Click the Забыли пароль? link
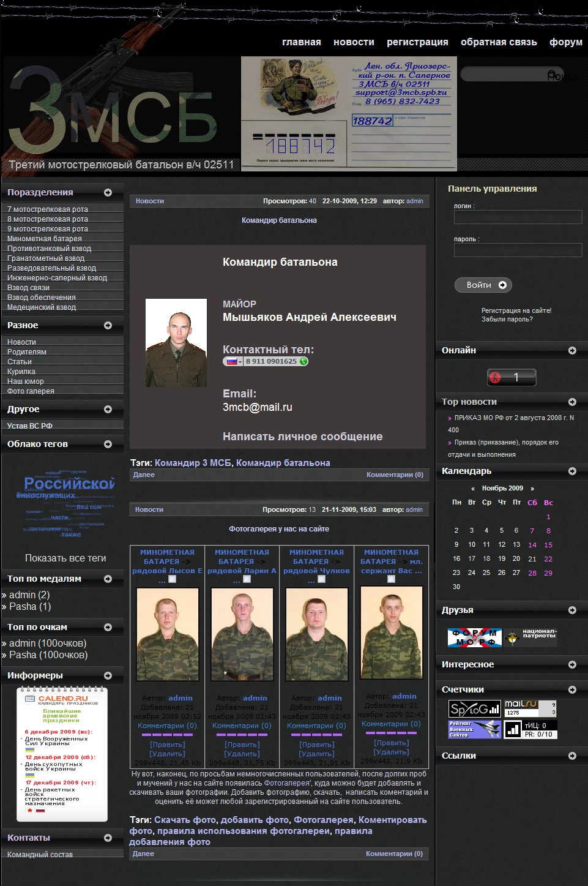The width and height of the screenshot is (588, 886). point(507,319)
